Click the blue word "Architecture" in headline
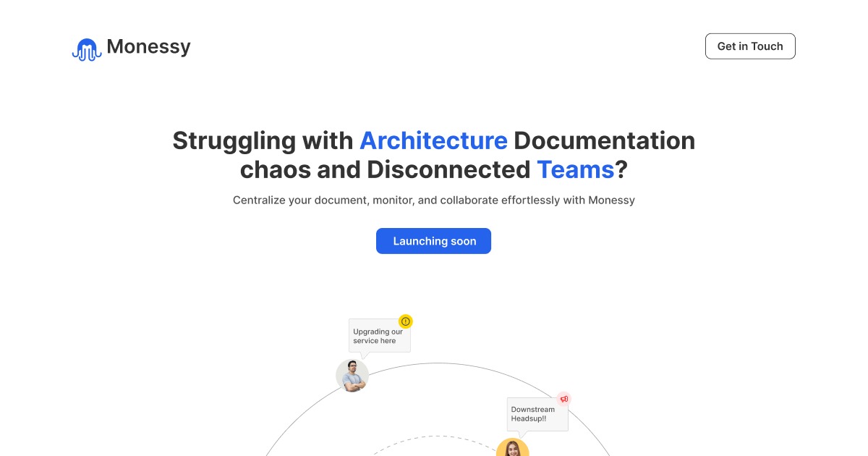The image size is (868, 456). tap(433, 140)
